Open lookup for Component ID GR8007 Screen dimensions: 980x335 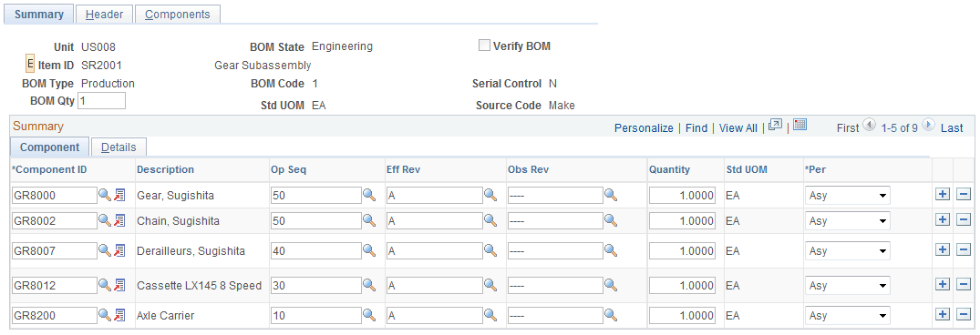click(x=105, y=250)
